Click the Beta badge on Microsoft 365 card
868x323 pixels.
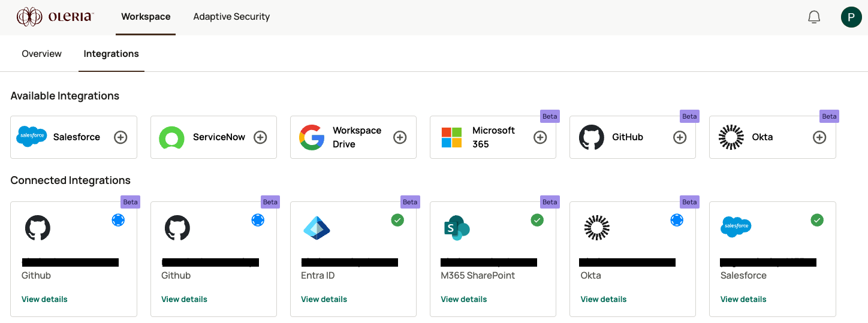[550, 116]
